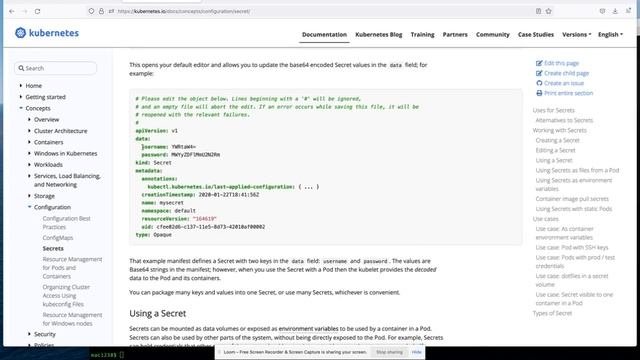640x360 pixels.
Task: Jump to Using Secrets as files from a Pod
Action: 577,171
